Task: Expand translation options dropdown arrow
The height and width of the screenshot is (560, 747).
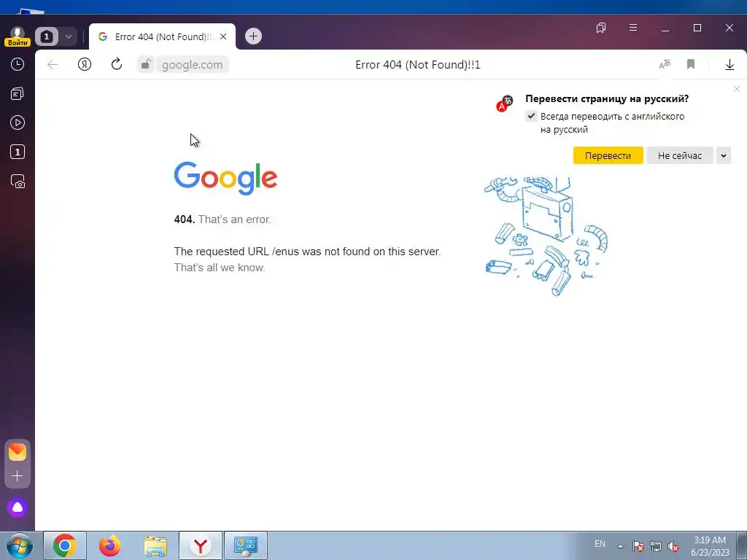Action: 723,156
